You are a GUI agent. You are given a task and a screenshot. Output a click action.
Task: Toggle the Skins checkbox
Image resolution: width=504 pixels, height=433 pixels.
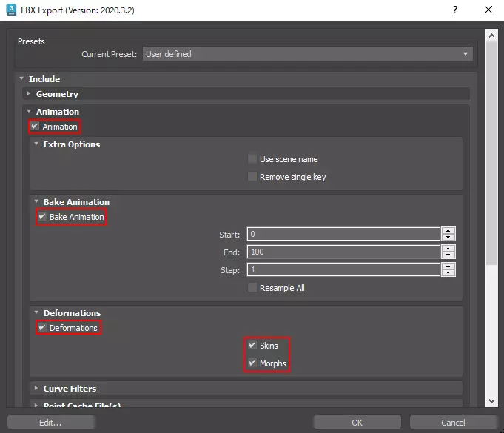(253, 346)
